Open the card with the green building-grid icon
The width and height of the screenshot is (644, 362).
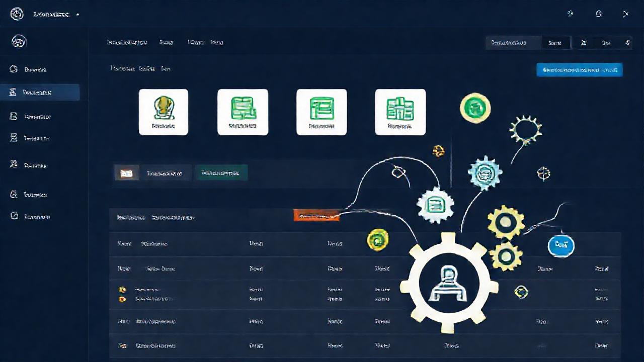pyautogui.click(x=400, y=112)
